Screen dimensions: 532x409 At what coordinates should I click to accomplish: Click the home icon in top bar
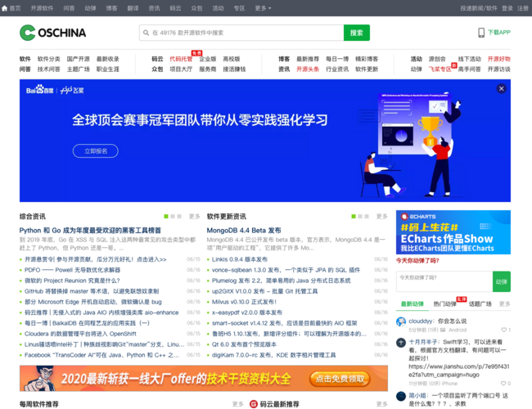coord(5,7)
